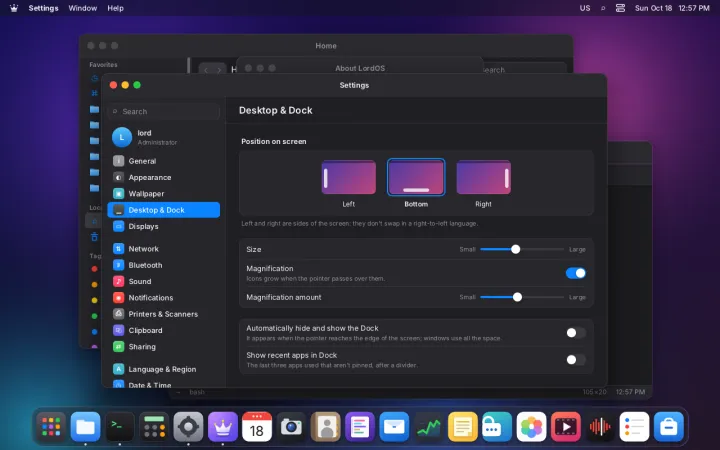Enable Show recent apps in Dock
Image resolution: width=720 pixels, height=450 pixels.
[576, 360]
